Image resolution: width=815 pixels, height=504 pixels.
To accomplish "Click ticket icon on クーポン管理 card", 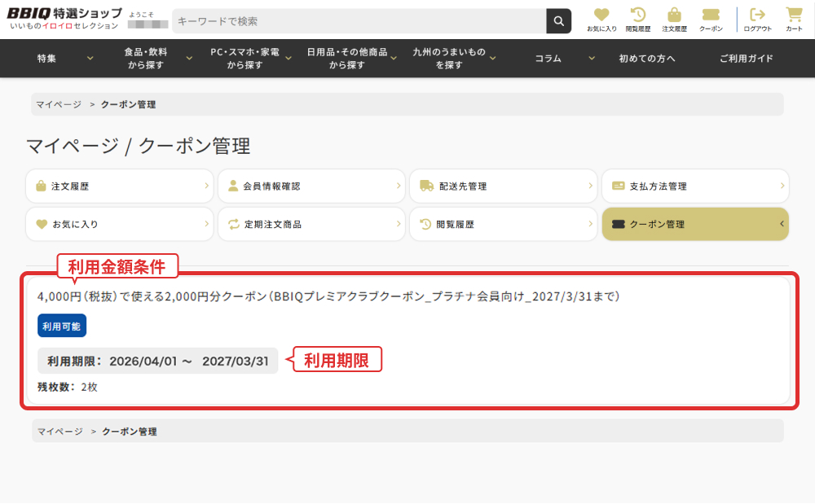I will tap(619, 224).
